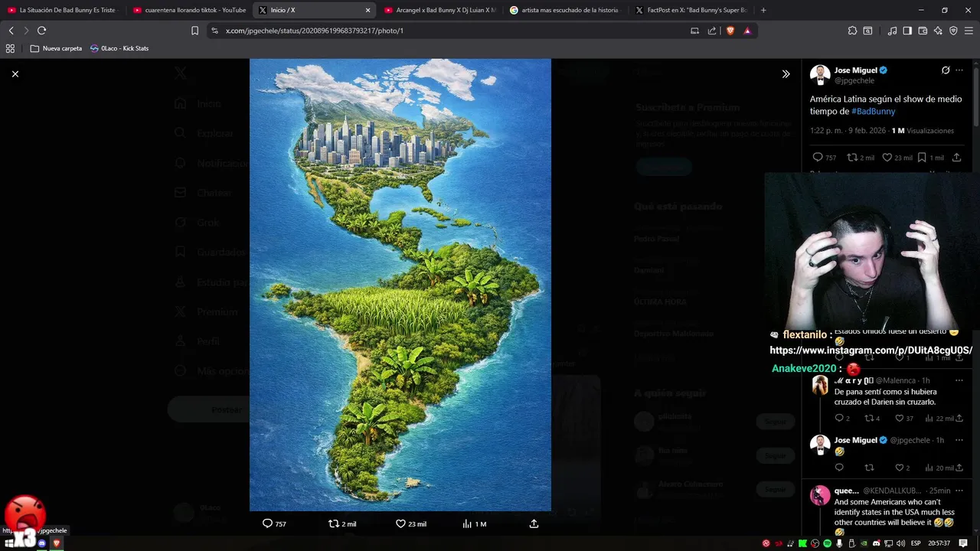Switch to 'cuarentena llorando tiktok - YouTube' tab
Image resolution: width=980 pixels, height=551 pixels.
click(190, 10)
